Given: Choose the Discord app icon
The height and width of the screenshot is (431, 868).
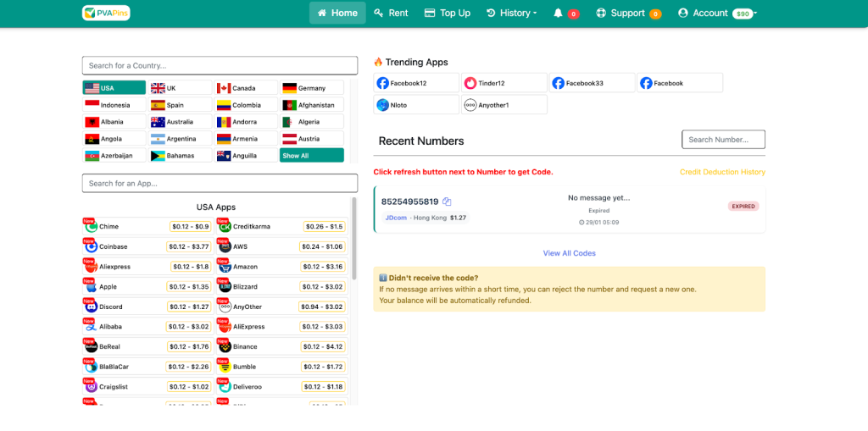Looking at the screenshot, I should (91, 307).
